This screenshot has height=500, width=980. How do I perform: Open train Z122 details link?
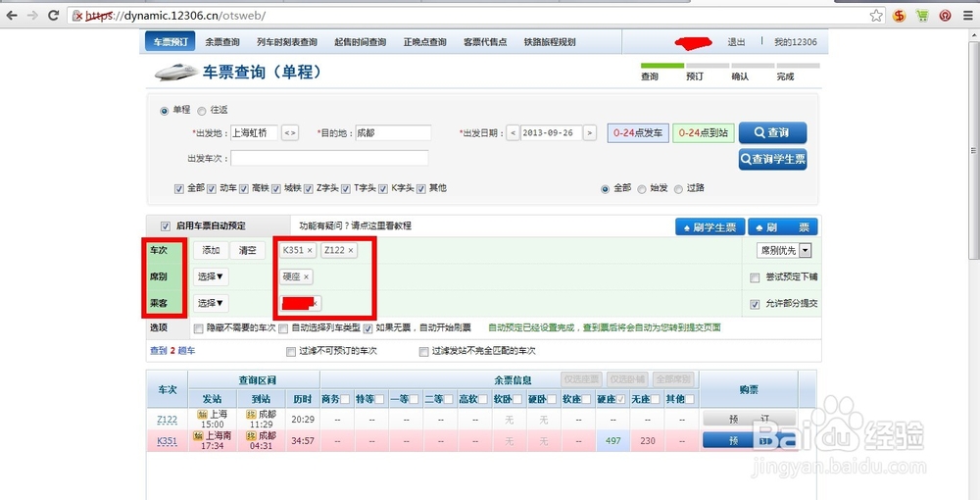click(167, 420)
